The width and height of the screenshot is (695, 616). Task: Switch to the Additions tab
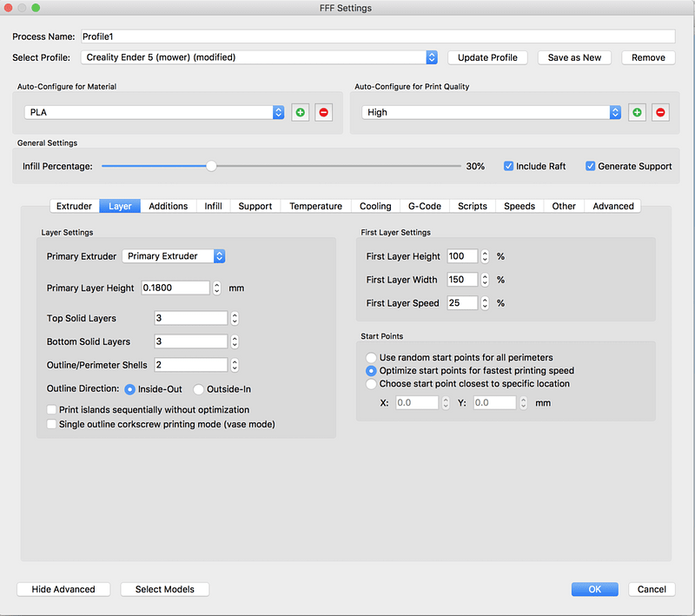168,206
